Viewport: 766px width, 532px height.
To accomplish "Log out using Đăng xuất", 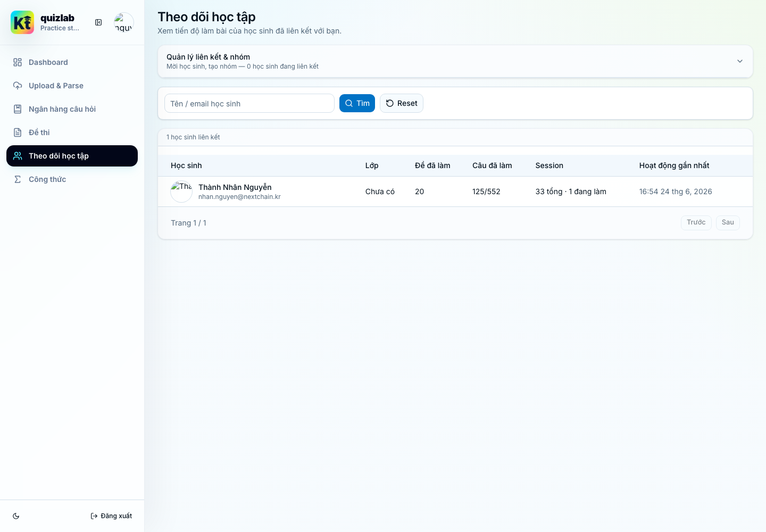I will 111,516.
